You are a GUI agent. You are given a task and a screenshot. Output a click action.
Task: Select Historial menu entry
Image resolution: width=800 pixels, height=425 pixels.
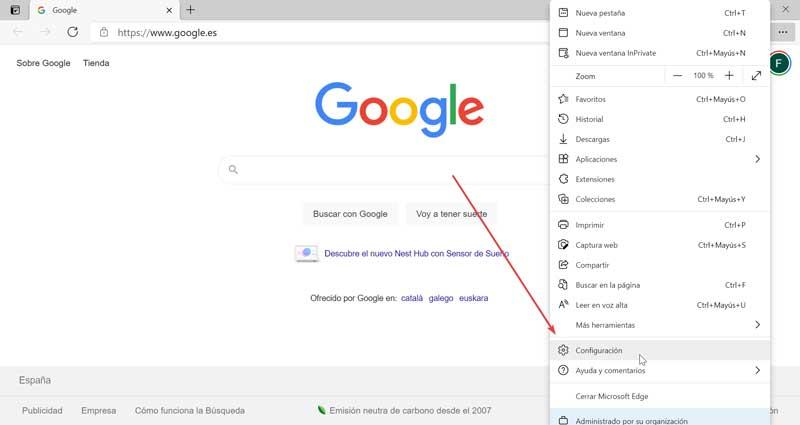click(660, 119)
